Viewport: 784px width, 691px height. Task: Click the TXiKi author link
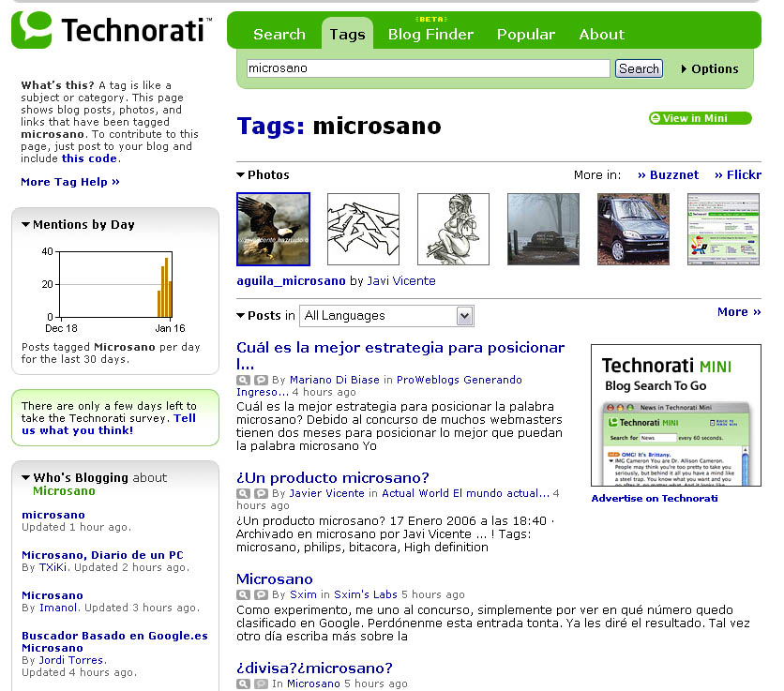click(53, 567)
